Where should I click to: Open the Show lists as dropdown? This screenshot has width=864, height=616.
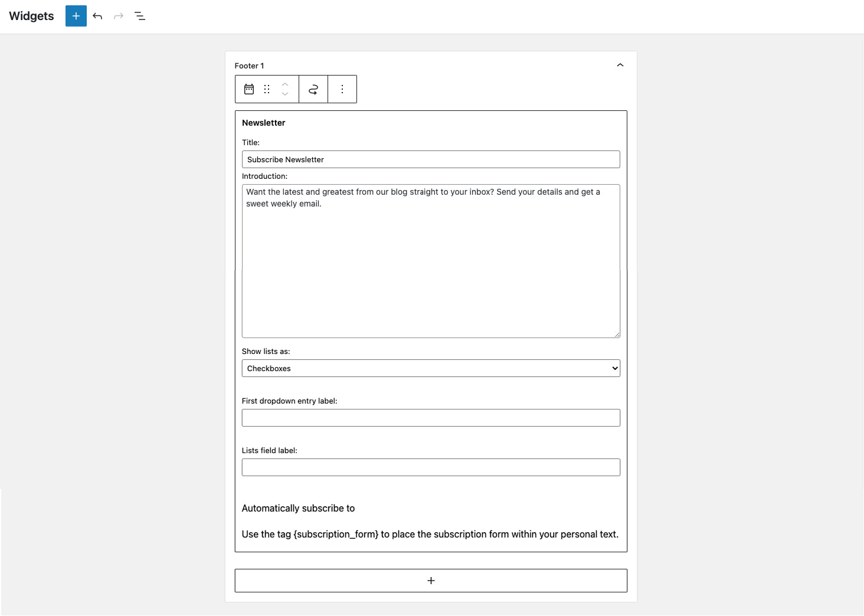(431, 368)
